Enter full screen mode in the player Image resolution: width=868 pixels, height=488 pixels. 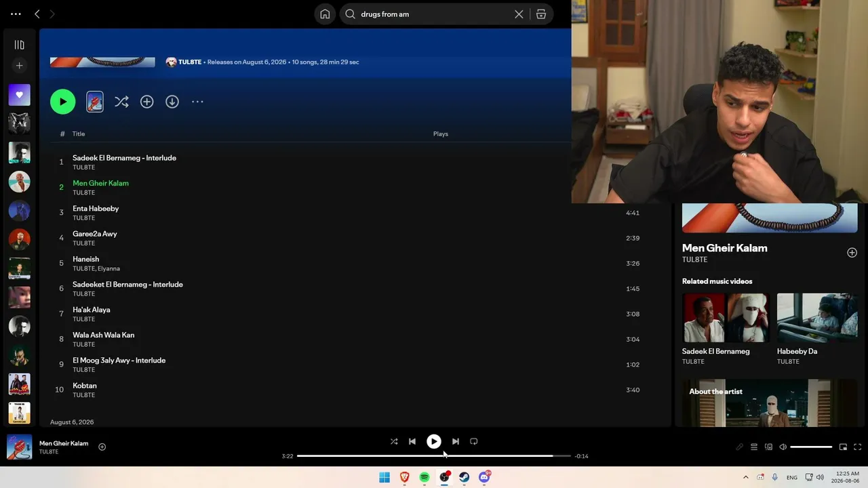point(857,447)
